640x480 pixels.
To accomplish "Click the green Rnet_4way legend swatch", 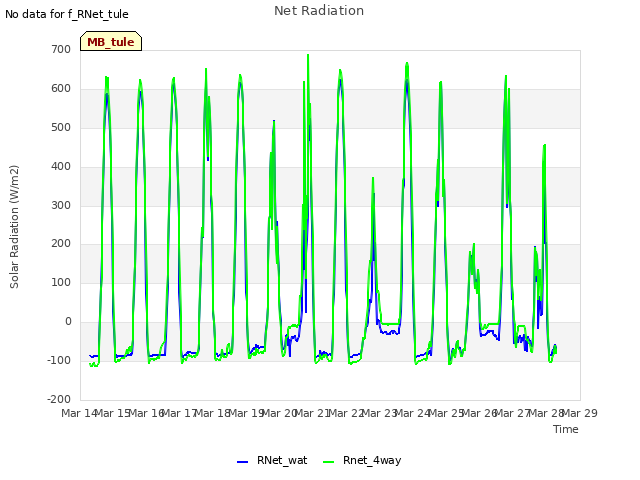I will [329, 462].
